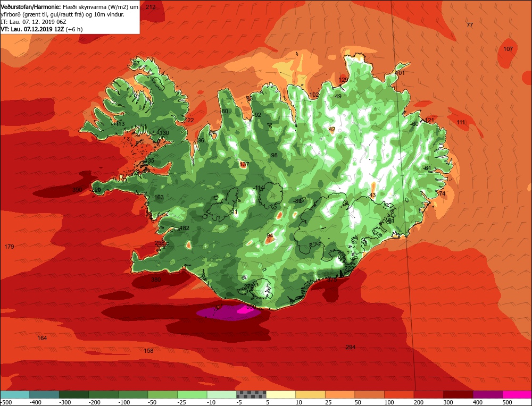This screenshot has height=406, width=532.
Task: Select the '-25' label in the legend
Action: tap(182, 403)
